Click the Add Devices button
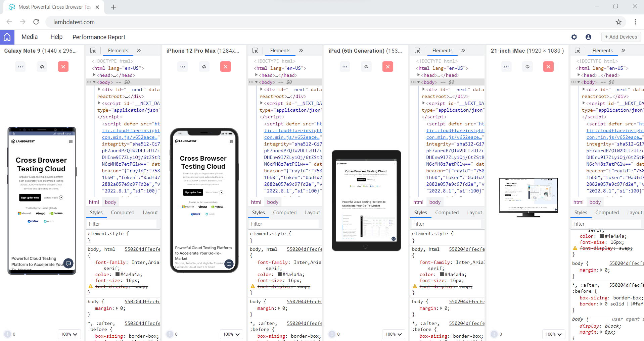Image resolution: width=644 pixels, height=341 pixels. click(620, 37)
